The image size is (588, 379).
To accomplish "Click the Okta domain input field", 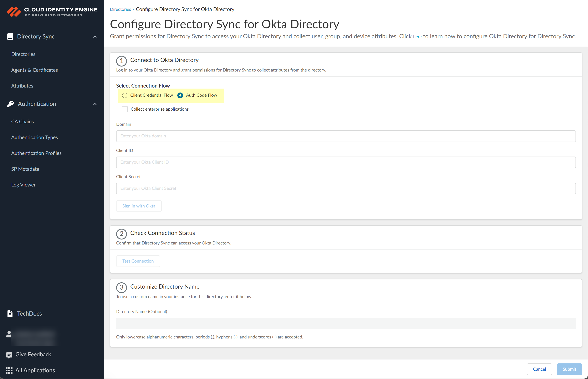I will click(x=346, y=136).
